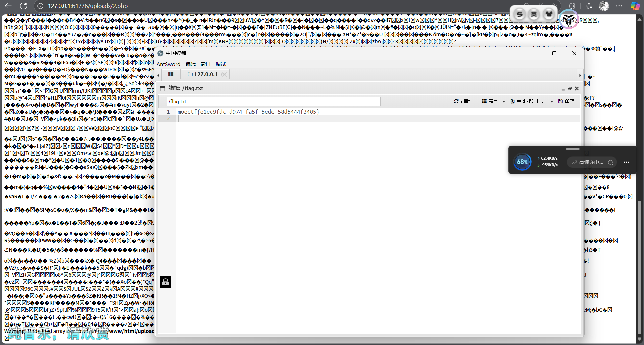Screen dimensions: 644x345
Task: Open the grid dashboard icon in AntSword tab bar
Action: 171,74
